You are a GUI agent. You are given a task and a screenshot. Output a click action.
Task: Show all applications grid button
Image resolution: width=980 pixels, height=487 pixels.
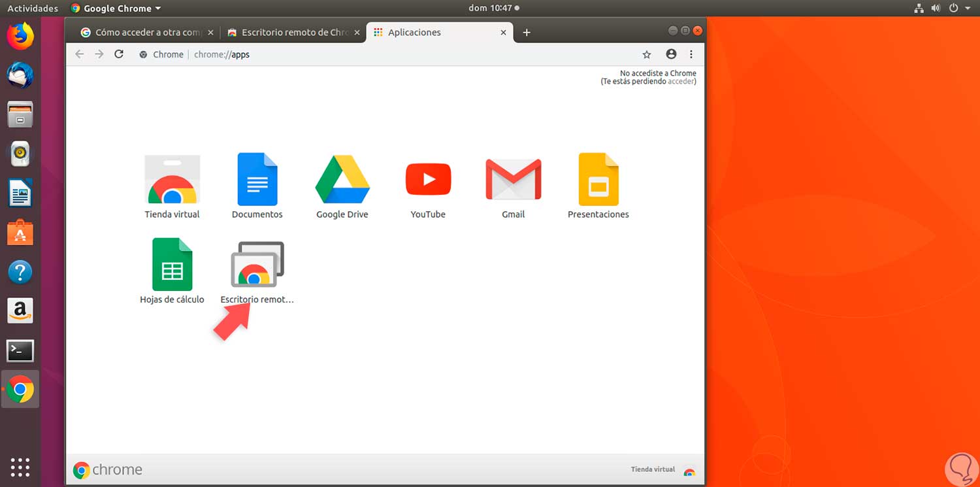tap(20, 467)
